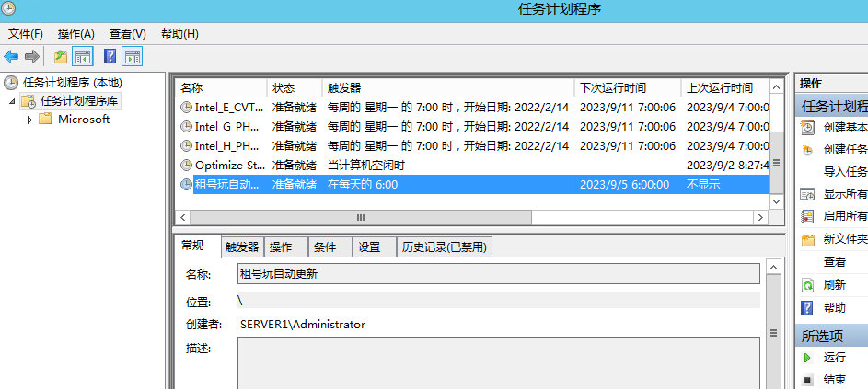Select the 租号玩自动... task row
868x389 pixels.
coord(472,185)
